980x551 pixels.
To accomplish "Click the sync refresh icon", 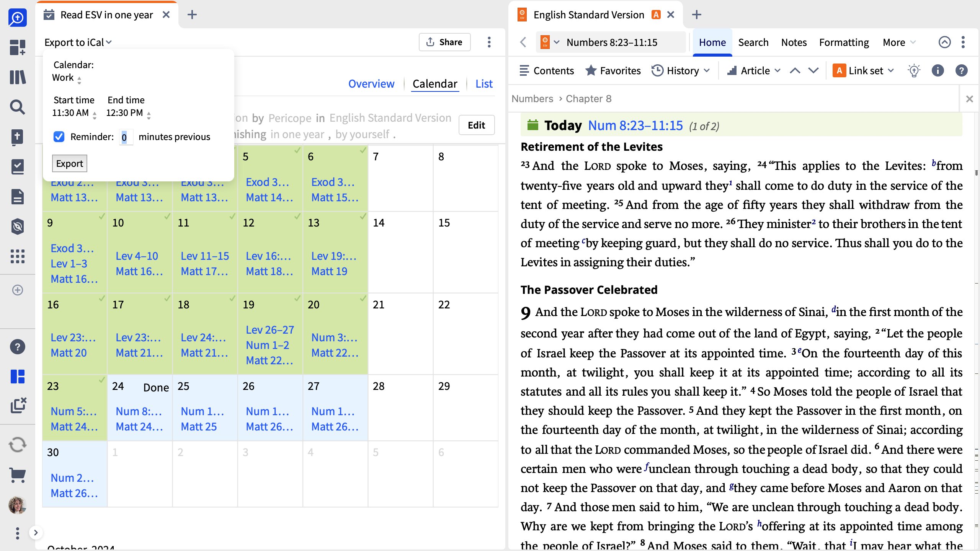I will (x=17, y=445).
